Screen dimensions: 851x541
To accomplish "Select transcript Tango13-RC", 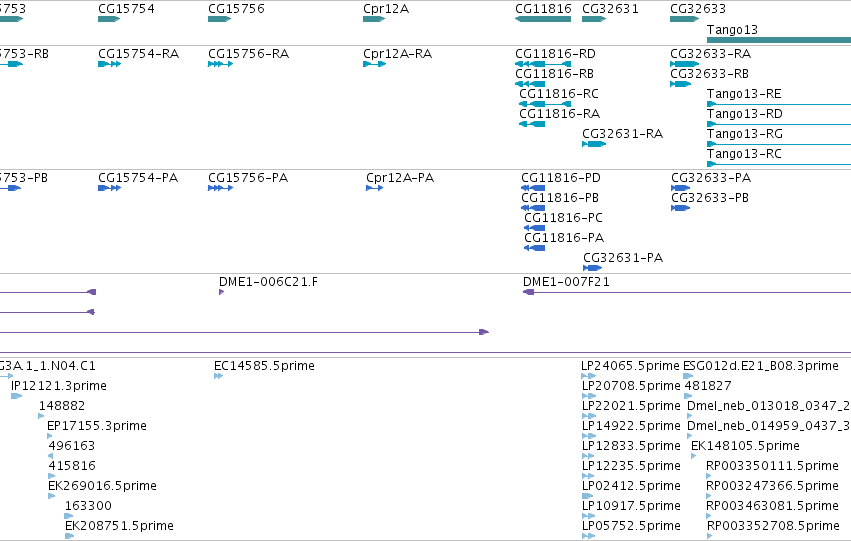I will (744, 154).
